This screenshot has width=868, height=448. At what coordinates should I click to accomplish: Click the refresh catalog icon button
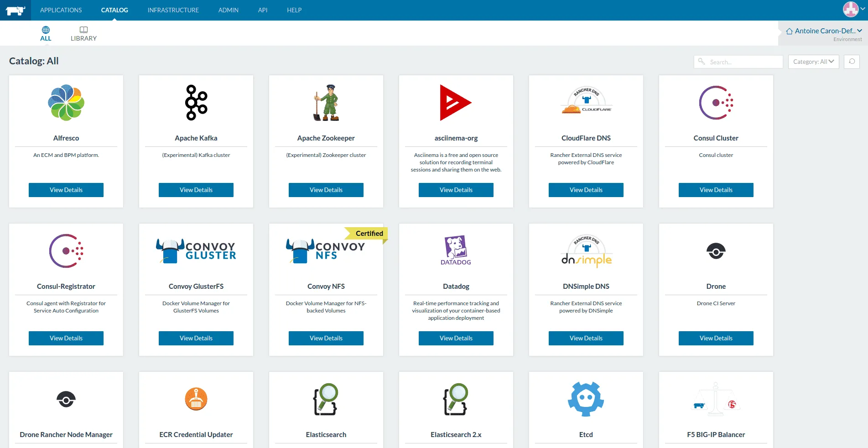click(x=852, y=62)
